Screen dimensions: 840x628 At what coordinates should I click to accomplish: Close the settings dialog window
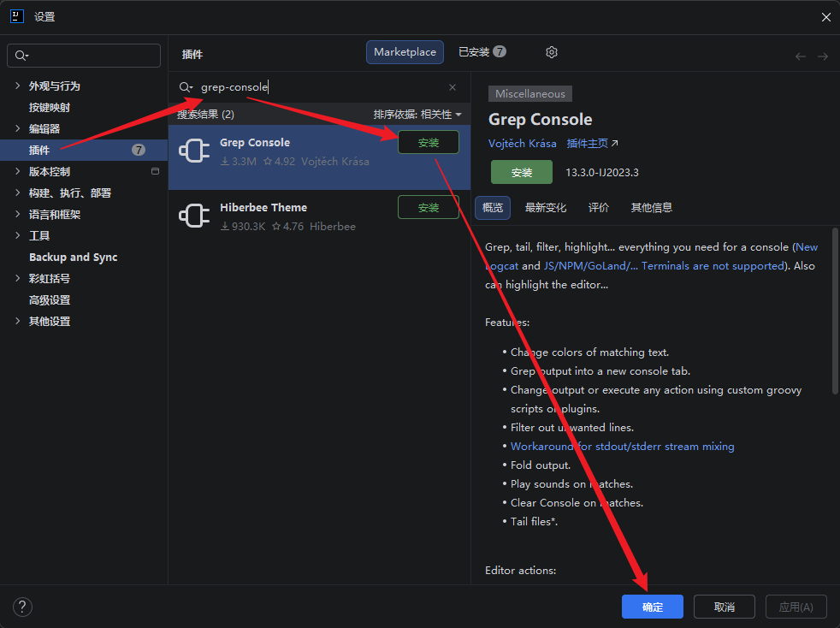point(825,17)
